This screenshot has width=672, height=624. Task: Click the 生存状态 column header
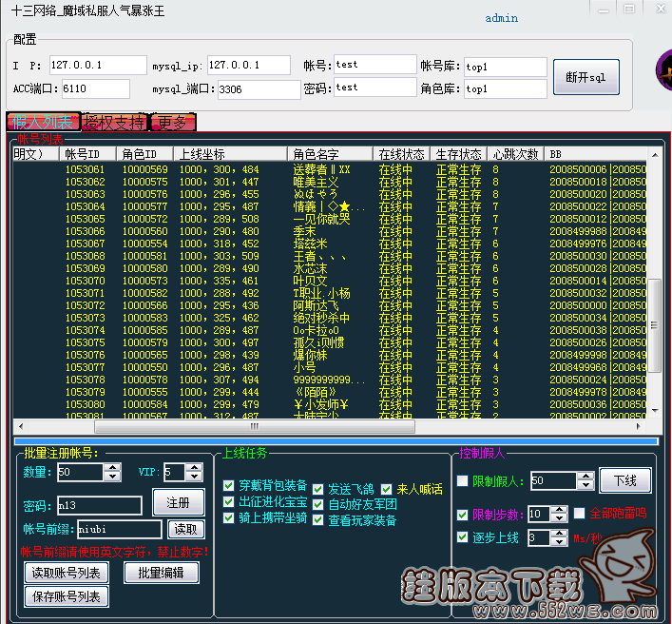tap(458, 154)
